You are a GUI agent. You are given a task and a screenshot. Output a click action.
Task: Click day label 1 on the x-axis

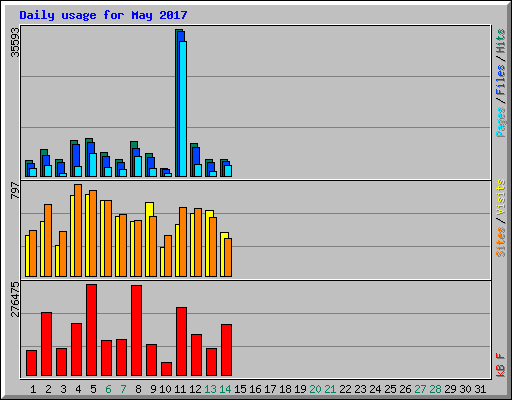tap(33, 389)
